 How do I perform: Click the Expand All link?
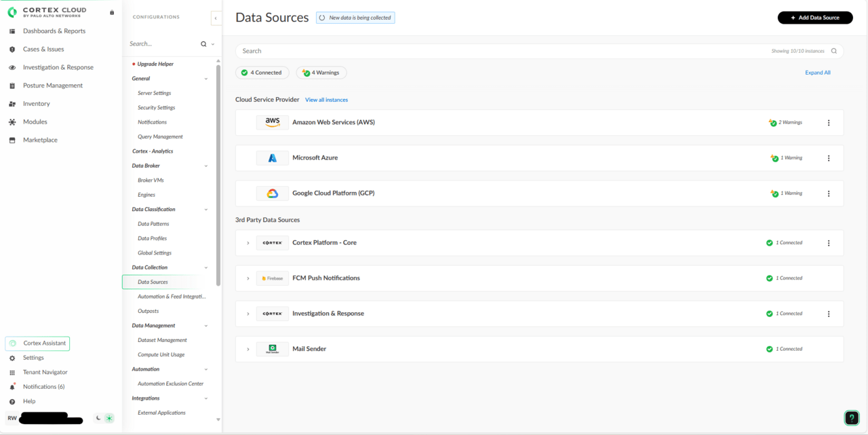818,73
